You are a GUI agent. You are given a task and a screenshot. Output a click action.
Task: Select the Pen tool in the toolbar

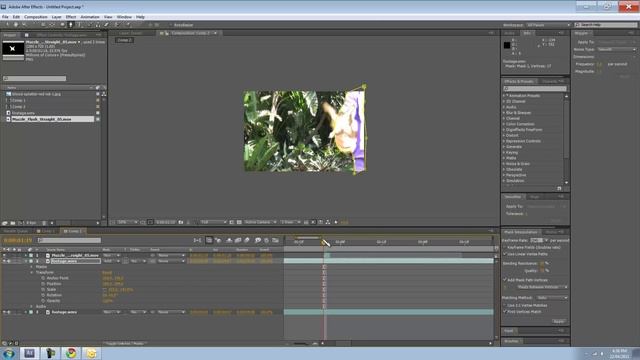click(x=70, y=25)
